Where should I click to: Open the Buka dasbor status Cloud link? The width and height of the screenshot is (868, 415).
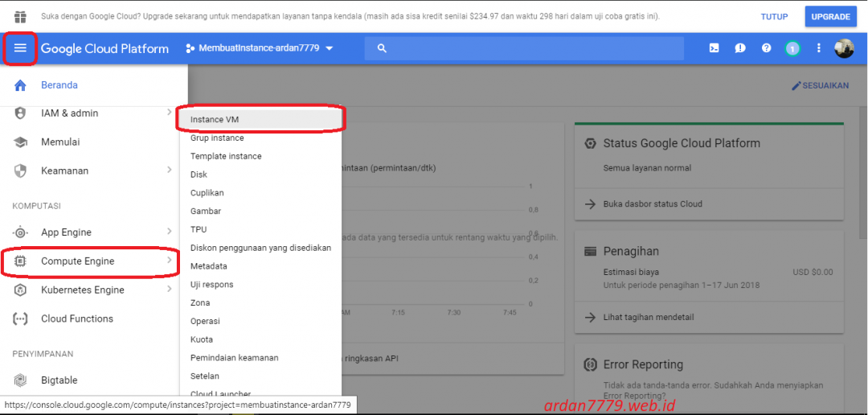click(652, 204)
